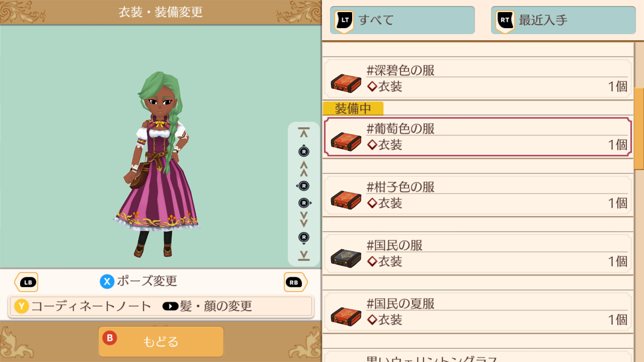
Task: Click the double up-arrow zoom icon
Action: pyautogui.click(x=304, y=169)
